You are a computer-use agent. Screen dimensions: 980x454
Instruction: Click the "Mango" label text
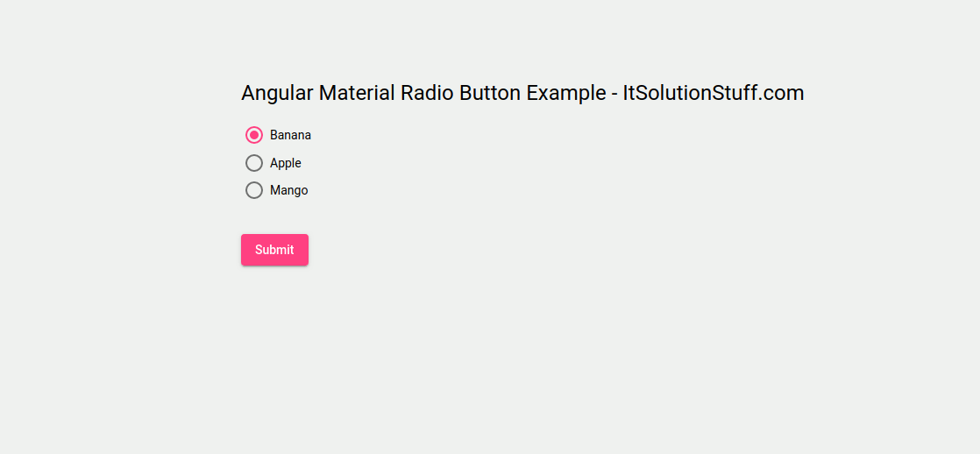coord(289,190)
